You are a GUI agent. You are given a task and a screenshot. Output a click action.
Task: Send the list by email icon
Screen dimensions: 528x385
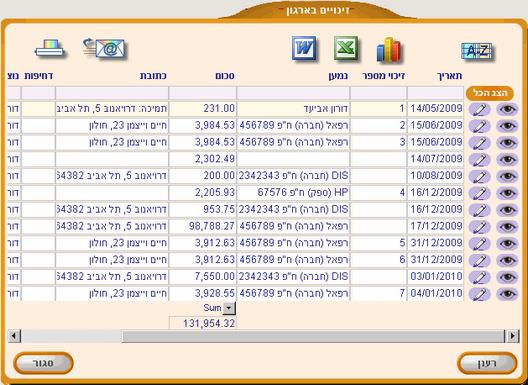(x=104, y=49)
